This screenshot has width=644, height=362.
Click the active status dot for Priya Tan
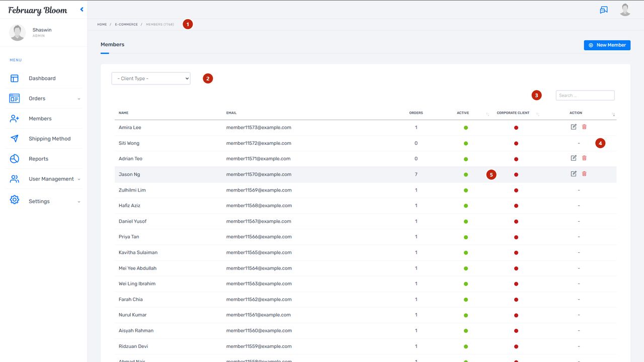click(x=466, y=237)
